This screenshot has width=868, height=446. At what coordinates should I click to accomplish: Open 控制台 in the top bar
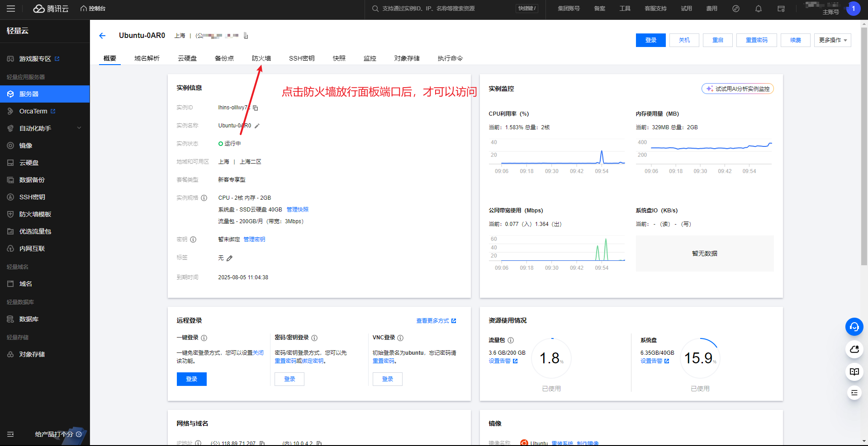click(93, 9)
